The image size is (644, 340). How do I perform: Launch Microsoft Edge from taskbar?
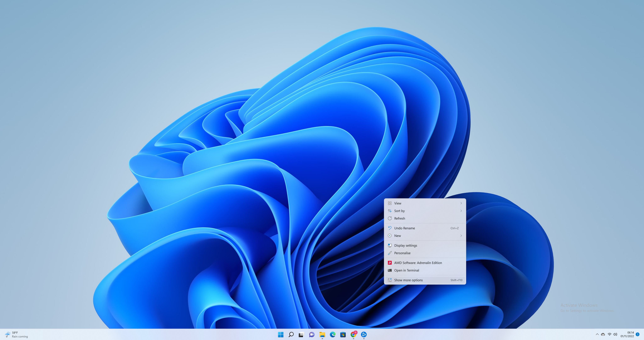(333, 334)
